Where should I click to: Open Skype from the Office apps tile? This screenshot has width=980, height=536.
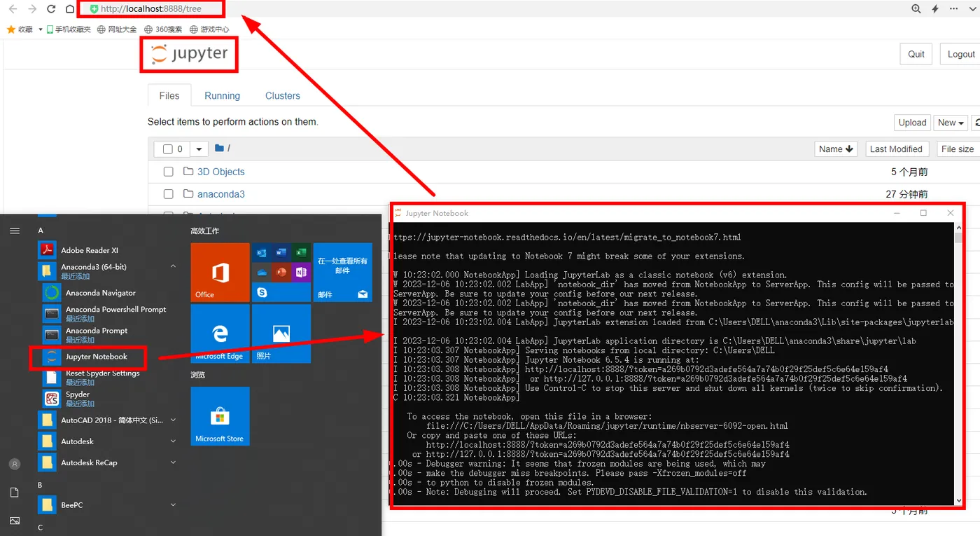(x=262, y=292)
